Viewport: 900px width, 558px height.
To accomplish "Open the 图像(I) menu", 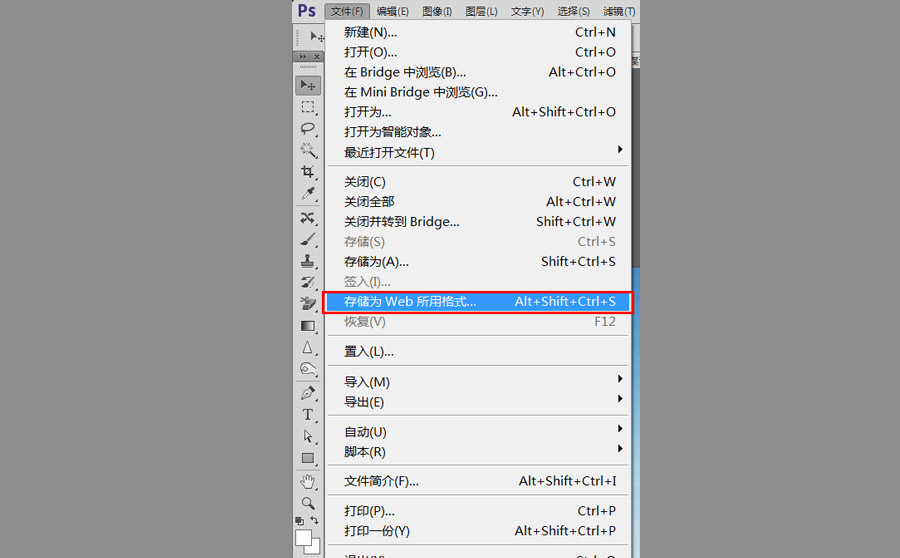I will pyautogui.click(x=437, y=11).
